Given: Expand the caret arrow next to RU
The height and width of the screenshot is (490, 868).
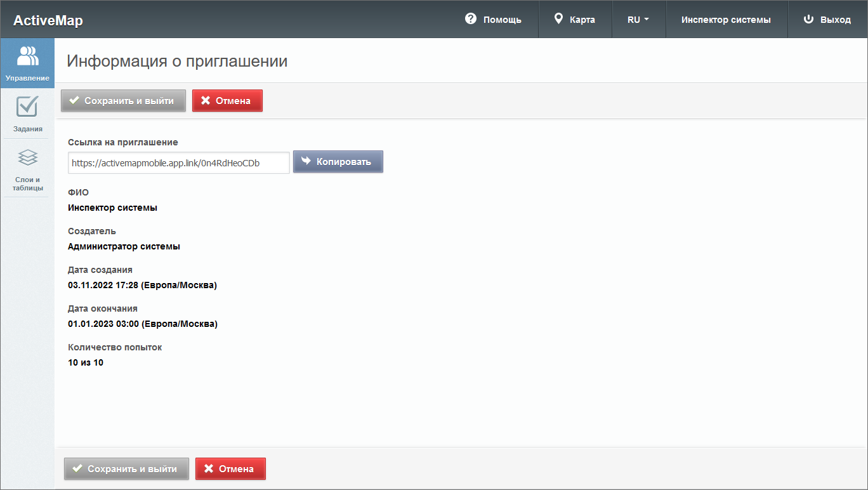Looking at the screenshot, I should coord(647,20).
